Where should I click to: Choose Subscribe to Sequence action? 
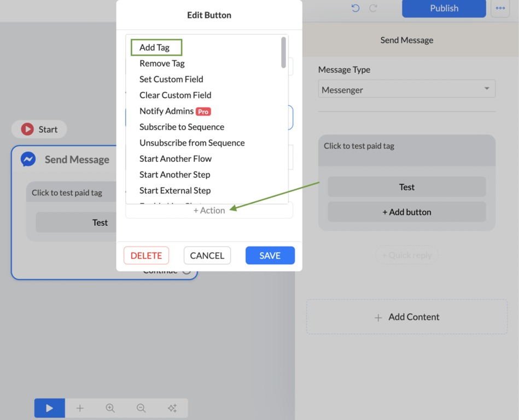(x=182, y=127)
